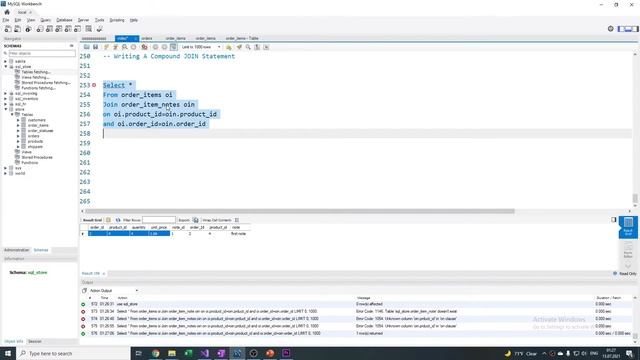
Task: Toggle word wrap icon in editor toolbar
Action: [266, 47]
